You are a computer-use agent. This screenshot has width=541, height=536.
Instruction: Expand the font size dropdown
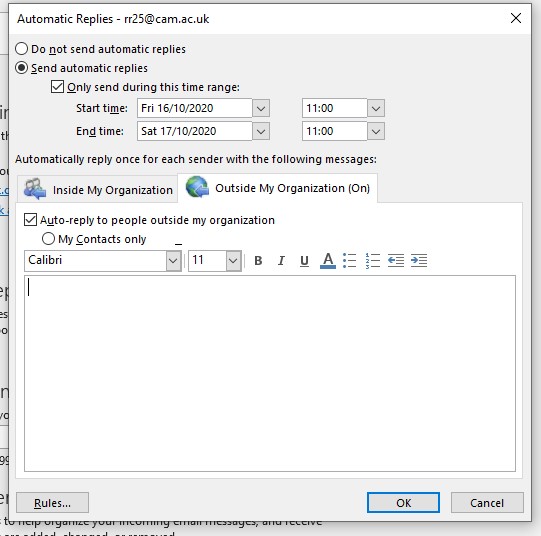click(233, 261)
